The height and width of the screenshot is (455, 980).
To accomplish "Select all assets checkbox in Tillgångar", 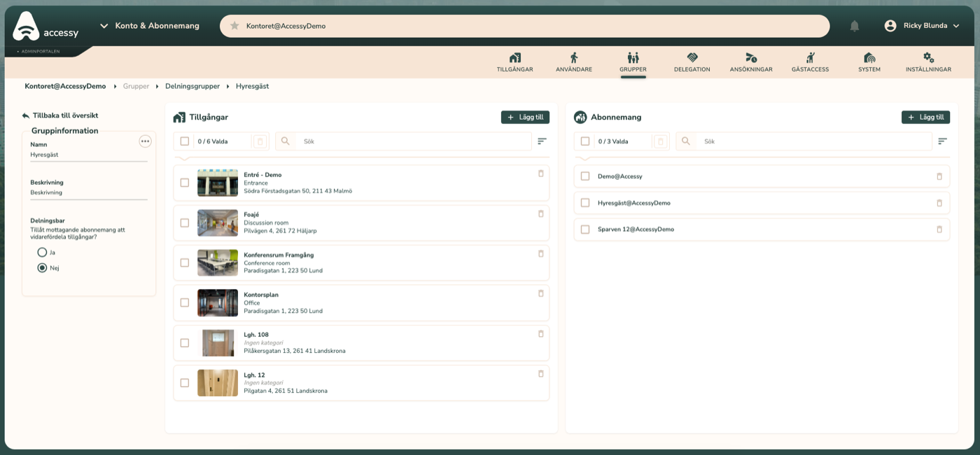I will click(185, 141).
